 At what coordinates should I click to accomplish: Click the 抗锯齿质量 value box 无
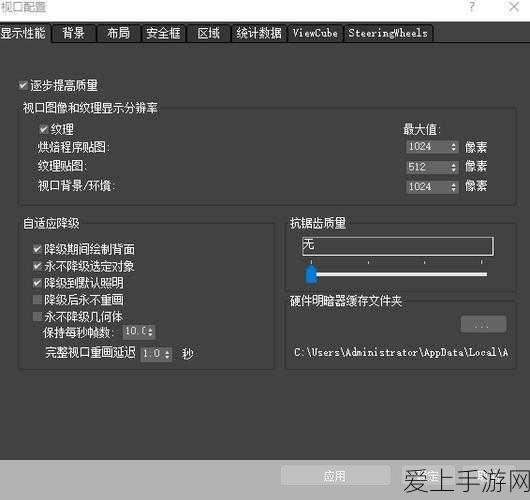tap(398, 246)
